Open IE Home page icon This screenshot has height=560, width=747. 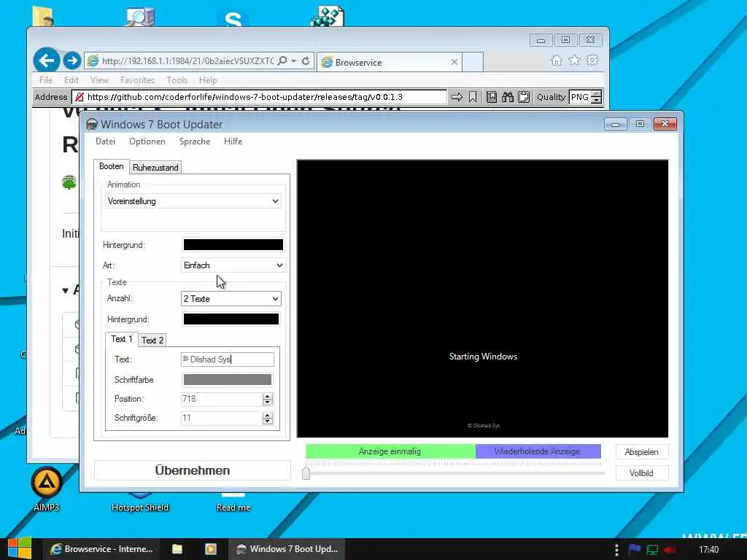pyautogui.click(x=556, y=61)
